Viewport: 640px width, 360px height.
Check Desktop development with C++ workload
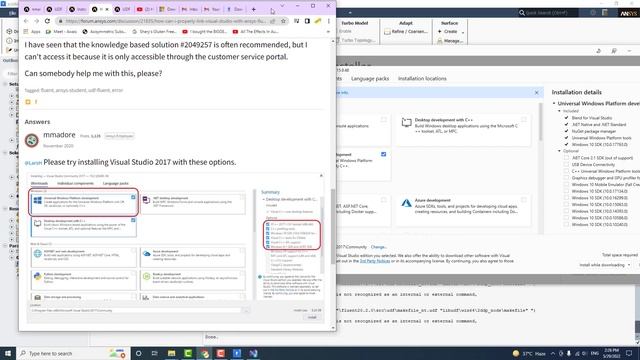point(524,120)
